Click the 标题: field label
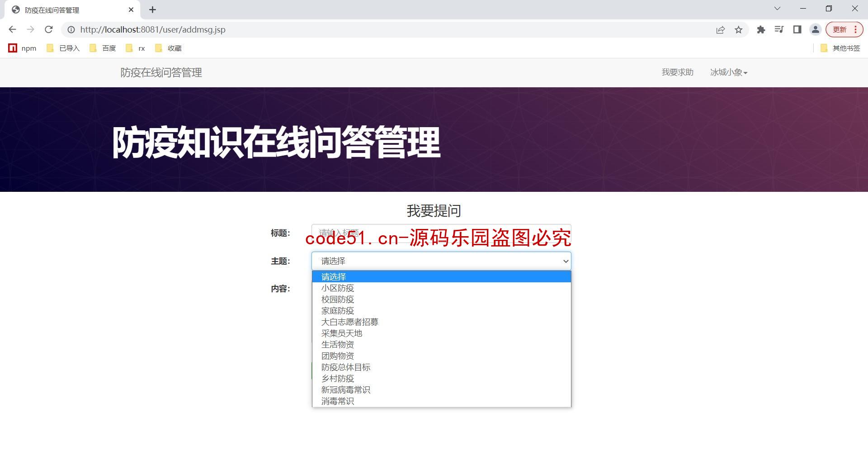Image resolution: width=868 pixels, height=466 pixels. (x=280, y=233)
